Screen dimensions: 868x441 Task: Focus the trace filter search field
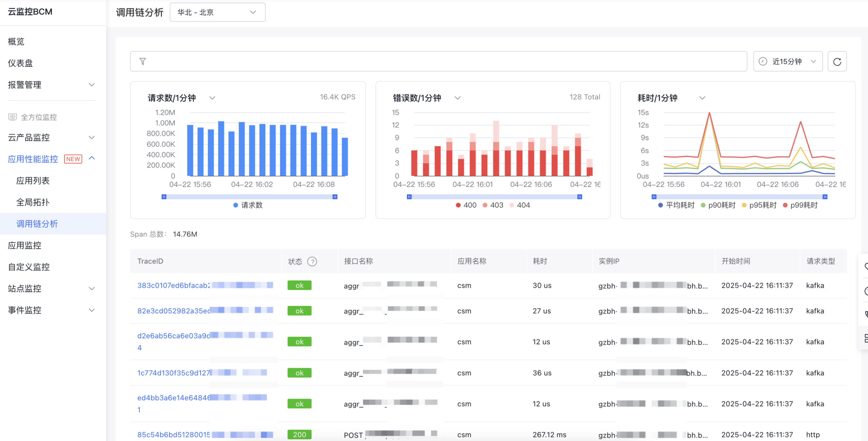(438, 61)
